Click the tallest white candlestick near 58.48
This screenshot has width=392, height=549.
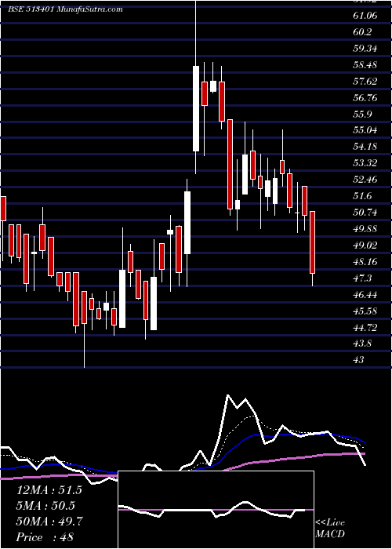pos(196,108)
